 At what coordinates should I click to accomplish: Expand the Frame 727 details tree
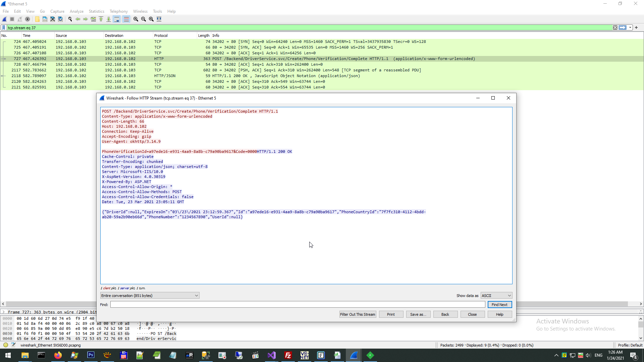(3, 312)
